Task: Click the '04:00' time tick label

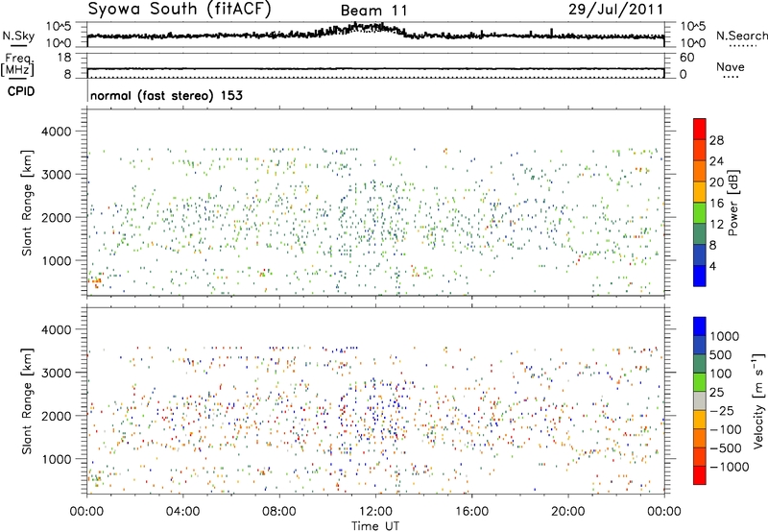Action: [x=182, y=512]
